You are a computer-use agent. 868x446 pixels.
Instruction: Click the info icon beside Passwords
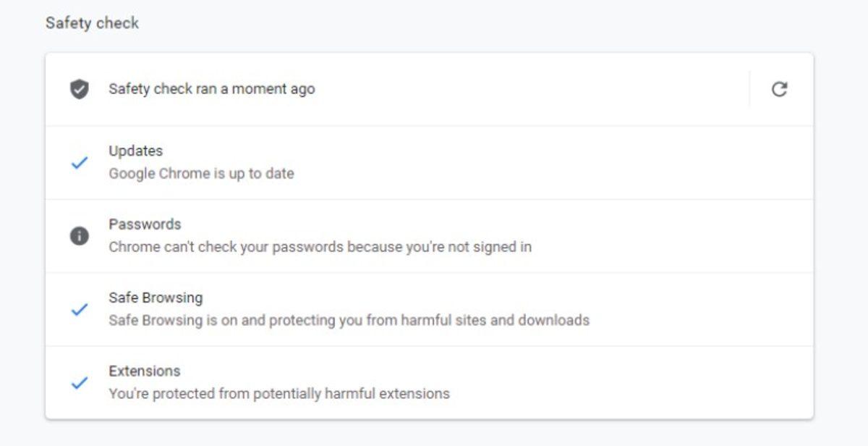click(x=79, y=236)
